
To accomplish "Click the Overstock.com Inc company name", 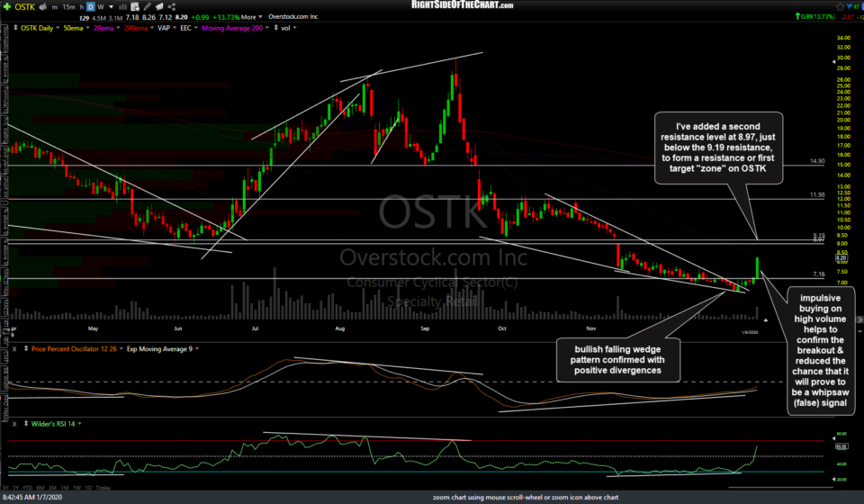I will [x=293, y=17].
